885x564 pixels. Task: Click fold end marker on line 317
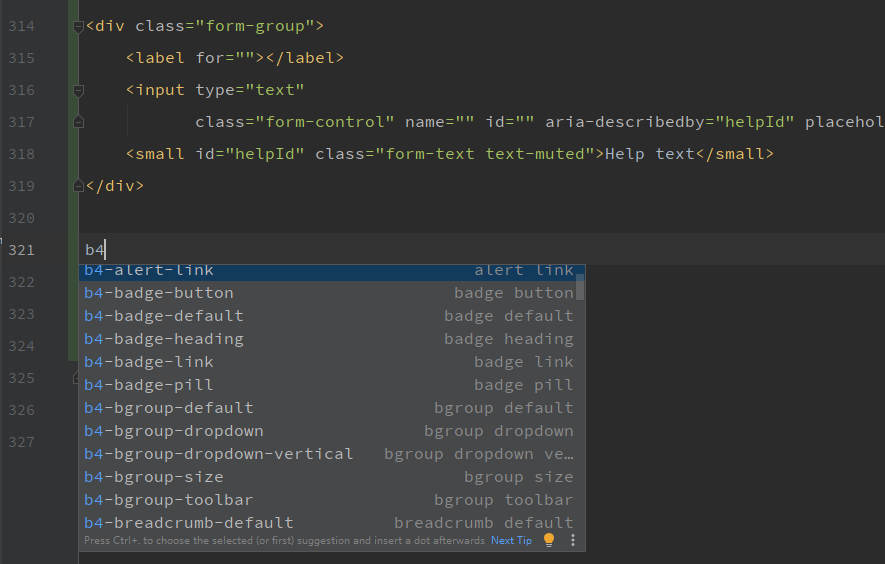click(x=79, y=123)
